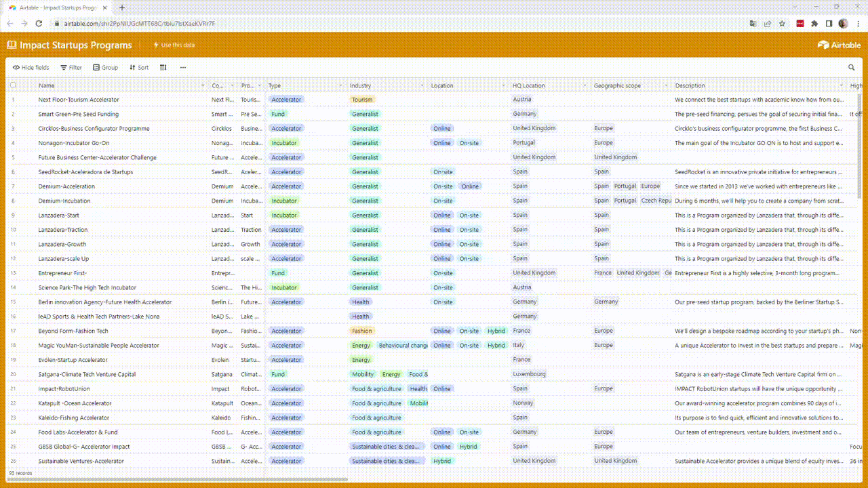The image size is (868, 488).
Task: Toggle the select-all checkbox in header
Action: point(13,85)
